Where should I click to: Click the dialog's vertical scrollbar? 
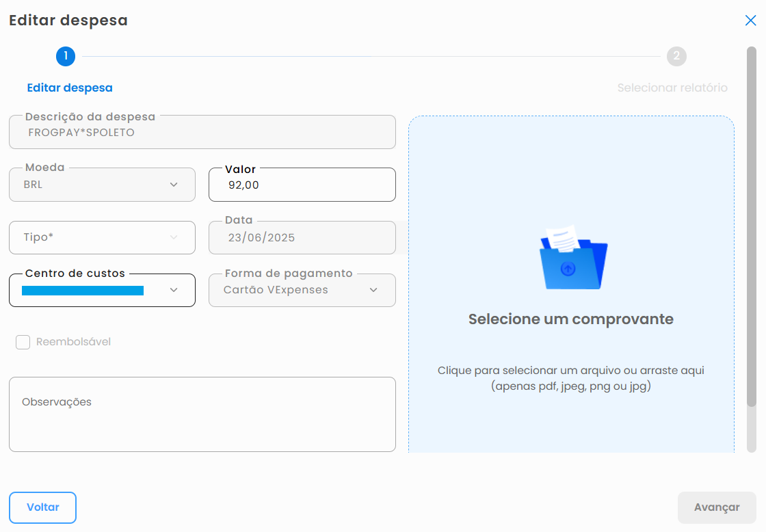752,226
